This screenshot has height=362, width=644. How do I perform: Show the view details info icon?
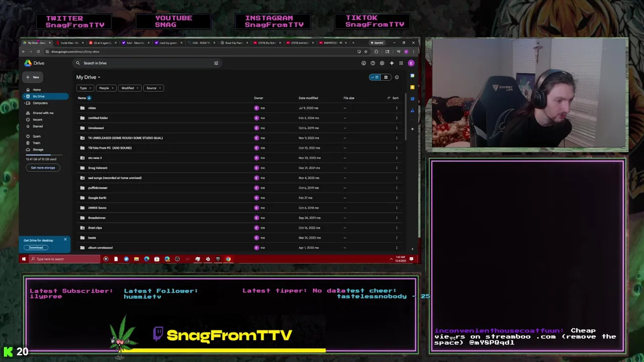point(396,77)
